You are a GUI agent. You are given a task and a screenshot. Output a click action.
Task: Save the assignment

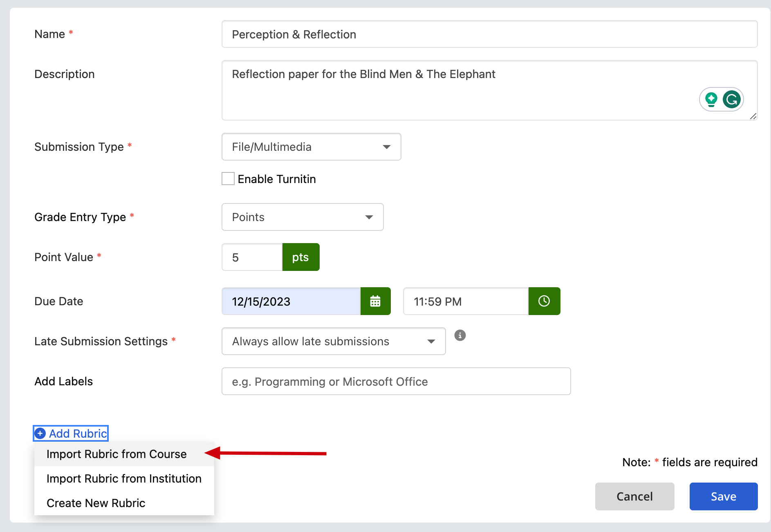pos(724,496)
